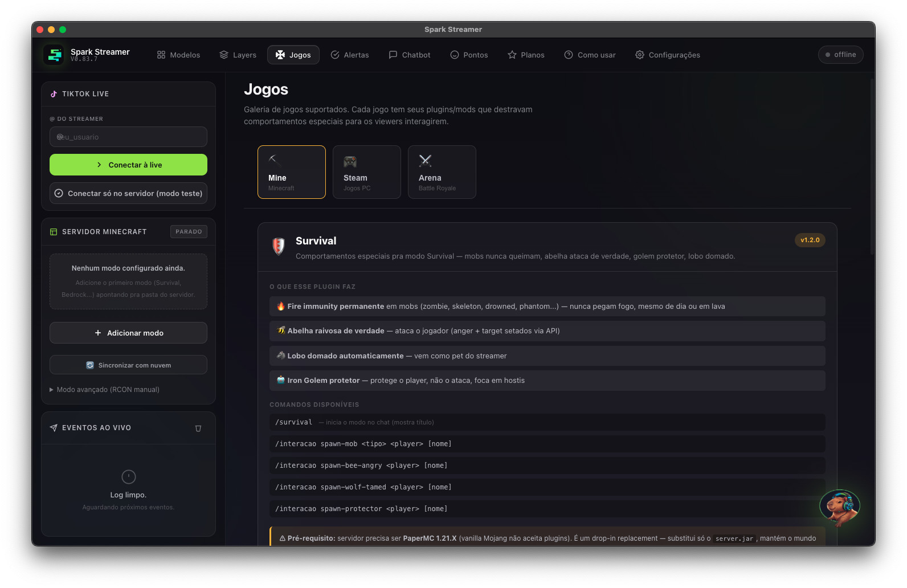Click the warning icon beside Pré-requisito
907x588 pixels.
pos(282,538)
